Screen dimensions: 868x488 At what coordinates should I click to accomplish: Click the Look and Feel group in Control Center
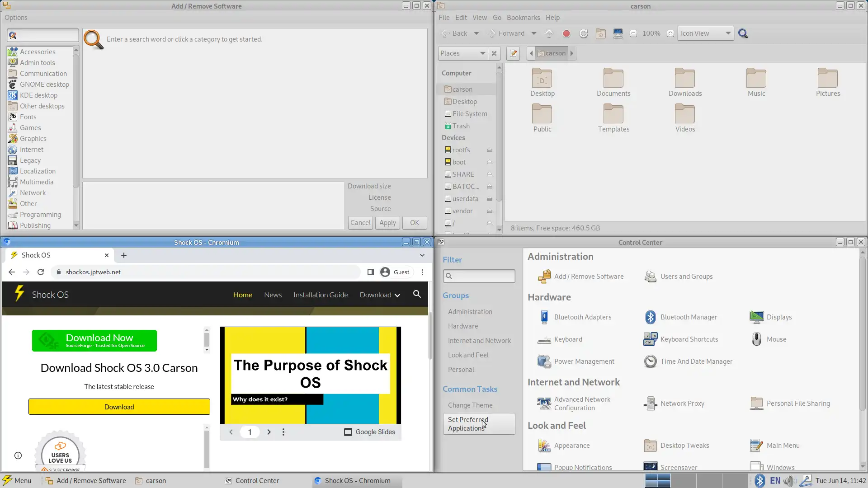point(468,355)
